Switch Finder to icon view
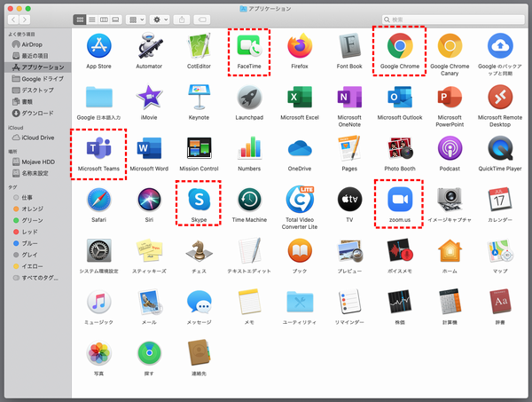This screenshot has height=402, width=532. (80, 20)
